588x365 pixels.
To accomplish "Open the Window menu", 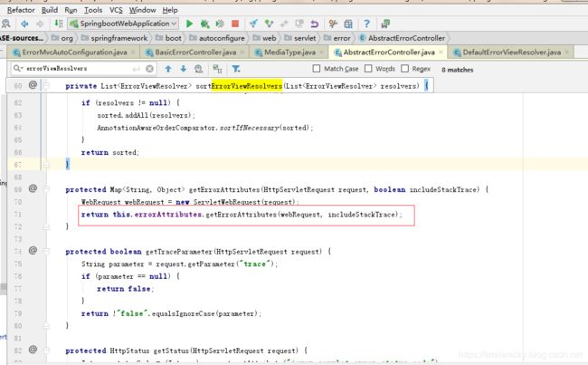I will tap(143, 10).
